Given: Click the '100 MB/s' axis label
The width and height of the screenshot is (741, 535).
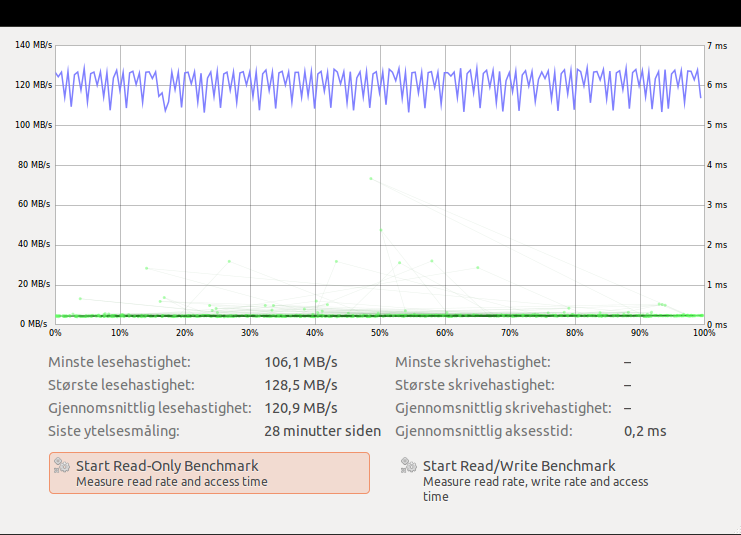Looking at the screenshot, I should (34, 125).
